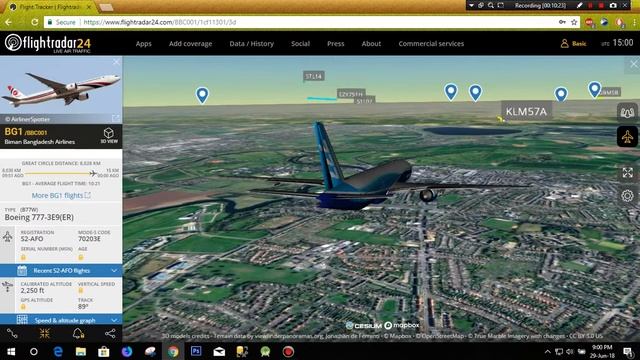Open the Data / History menu
The width and height of the screenshot is (640, 360).
[251, 44]
